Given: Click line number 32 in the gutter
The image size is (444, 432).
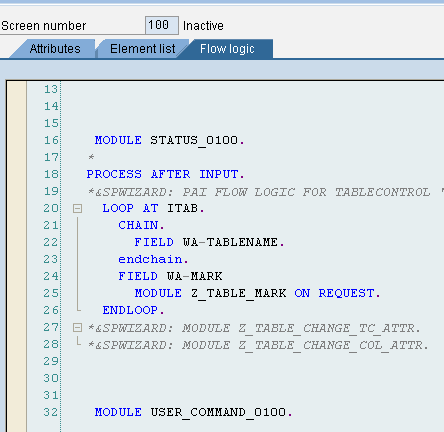Looking at the screenshot, I should click(x=51, y=412).
